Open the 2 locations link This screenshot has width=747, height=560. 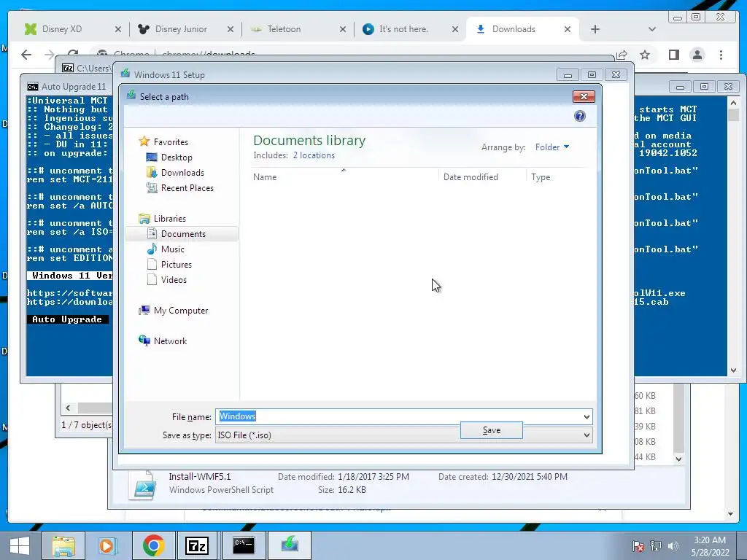point(314,155)
